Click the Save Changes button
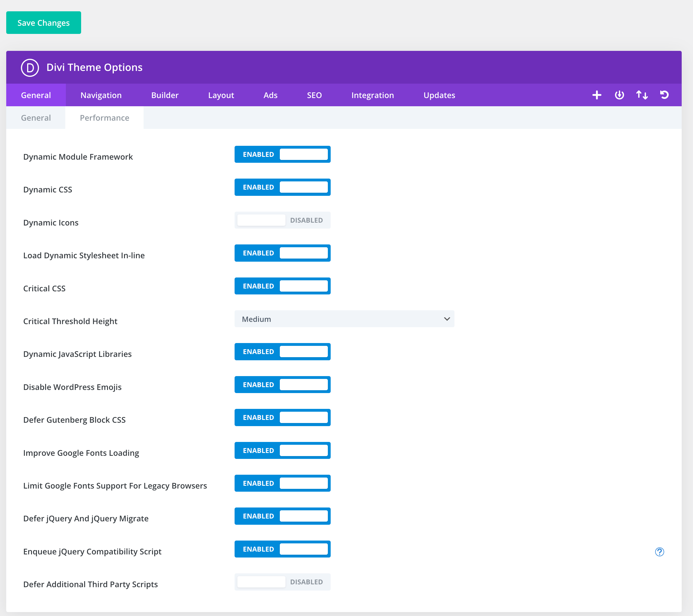The image size is (693, 616). 44,23
